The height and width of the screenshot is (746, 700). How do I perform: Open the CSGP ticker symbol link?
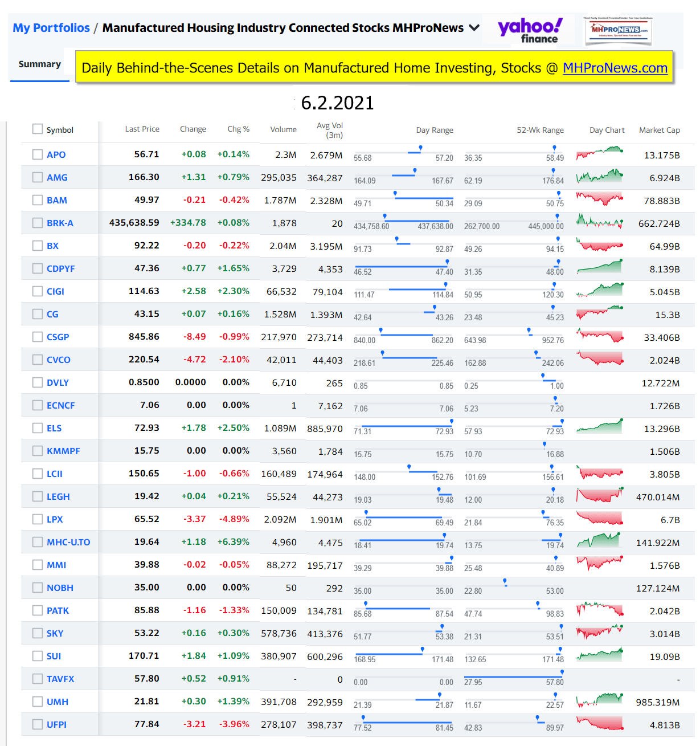pos(58,337)
